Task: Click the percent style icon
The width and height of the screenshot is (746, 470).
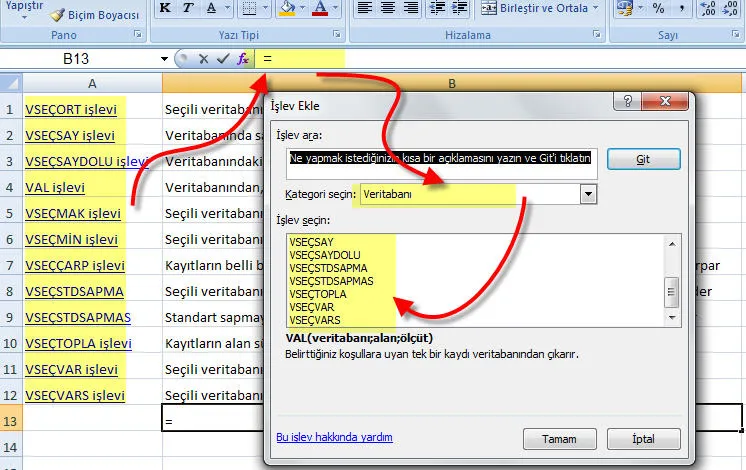Action: tap(659, 9)
